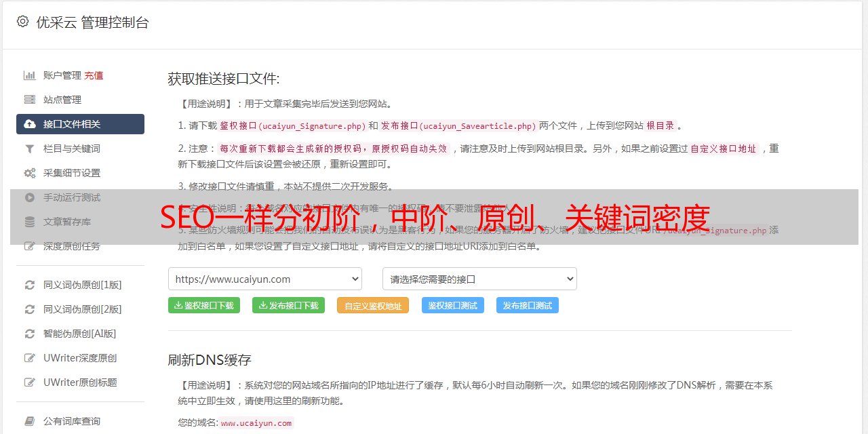Click the refresh icon for 同义词伪原创[2版]
Screen dimensions: 868x434
(x=30, y=309)
